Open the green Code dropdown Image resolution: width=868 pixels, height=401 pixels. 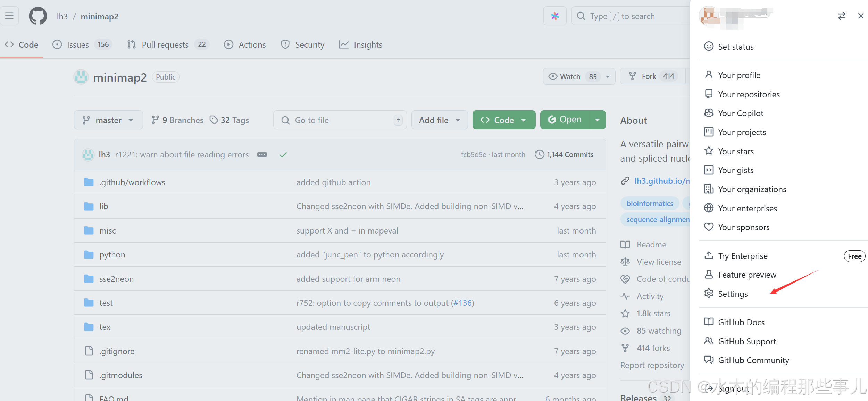click(503, 120)
